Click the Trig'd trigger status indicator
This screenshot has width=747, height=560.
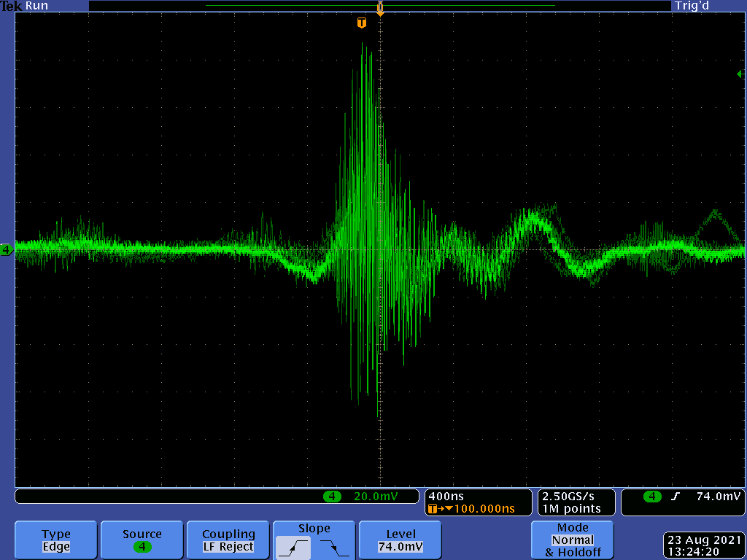click(x=692, y=6)
